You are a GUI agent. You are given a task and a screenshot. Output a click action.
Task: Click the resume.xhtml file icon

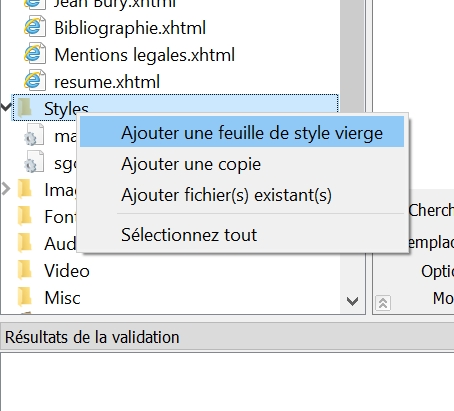35,81
